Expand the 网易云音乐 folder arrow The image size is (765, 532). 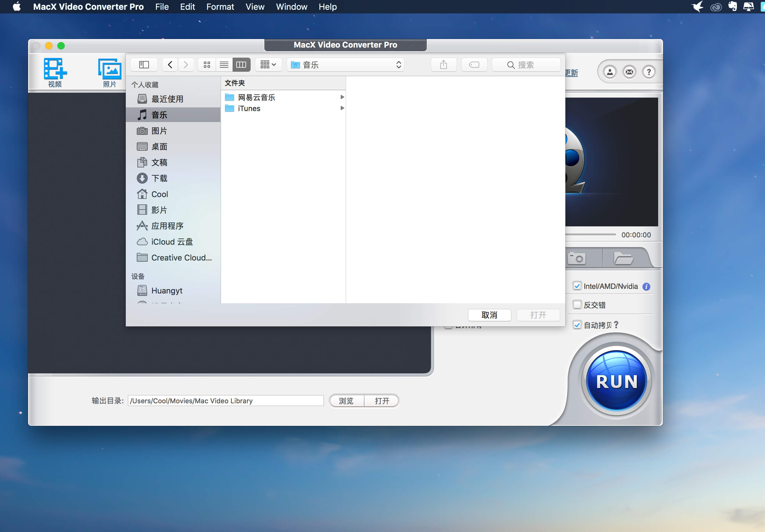(x=342, y=97)
